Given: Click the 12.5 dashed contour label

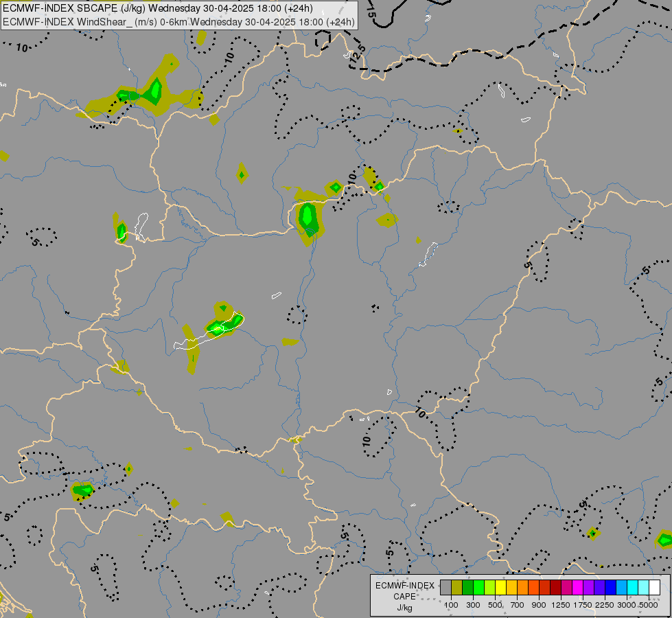Looking at the screenshot, I should click(x=357, y=55).
